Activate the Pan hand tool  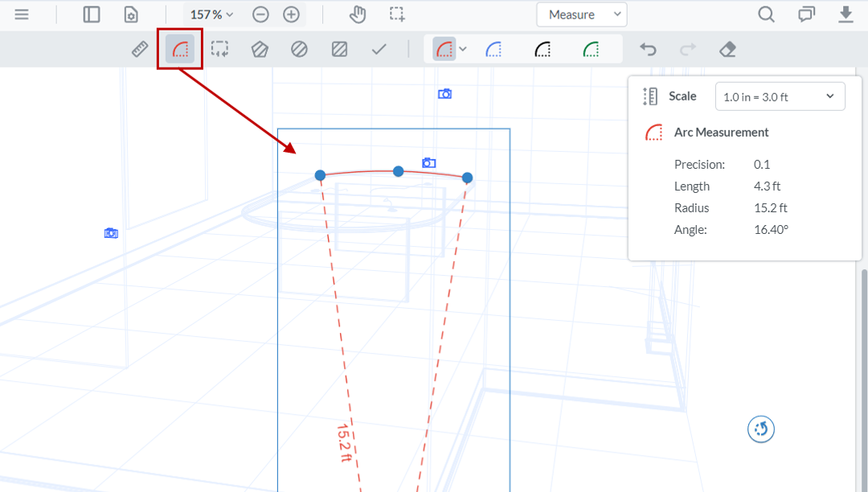click(357, 14)
